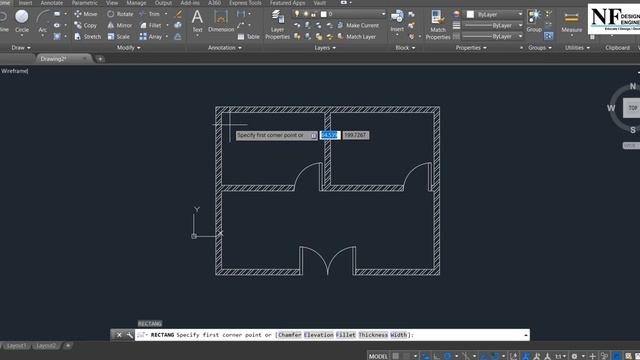
Task: Click the Erase pencil icon in Modify
Action: (x=178, y=14)
